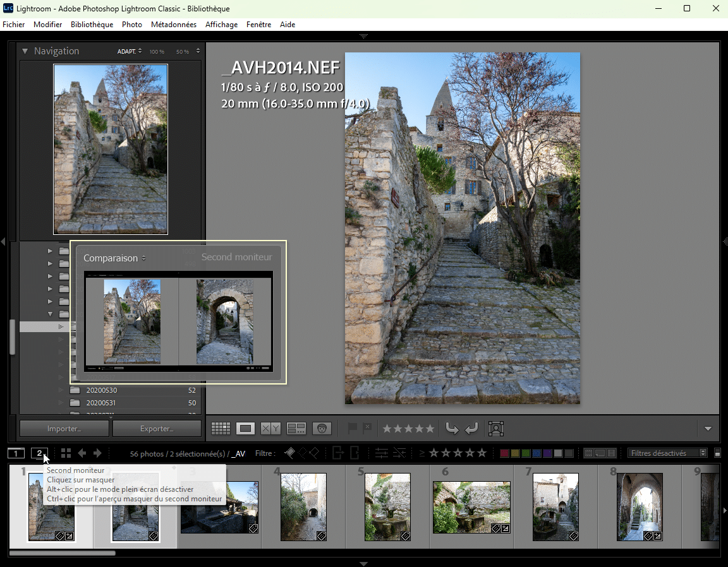Switch to Survey view
This screenshot has width=728, height=567.
coord(296,428)
